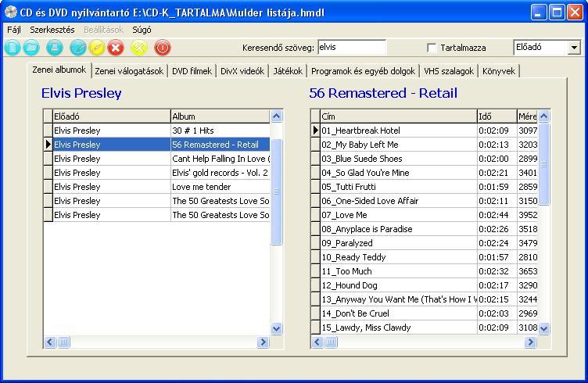Screen dimensions: 588x383
Task: Select the track 01_Heartbreak Hotel
Action: 399,131
